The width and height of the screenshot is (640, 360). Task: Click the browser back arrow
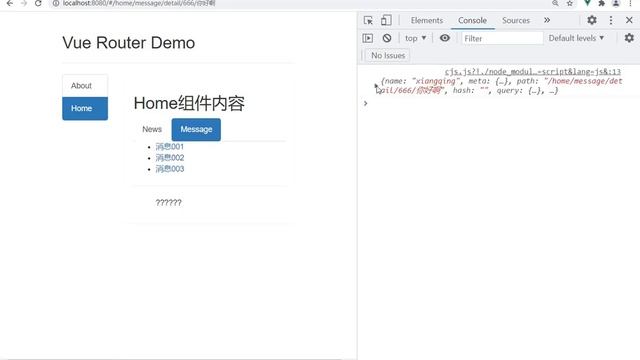[10, 3]
